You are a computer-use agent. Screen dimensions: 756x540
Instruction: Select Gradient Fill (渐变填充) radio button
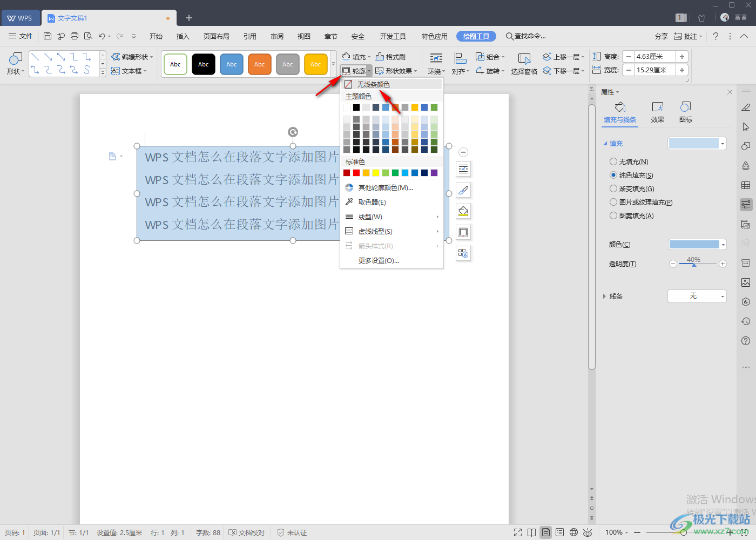tap(613, 188)
